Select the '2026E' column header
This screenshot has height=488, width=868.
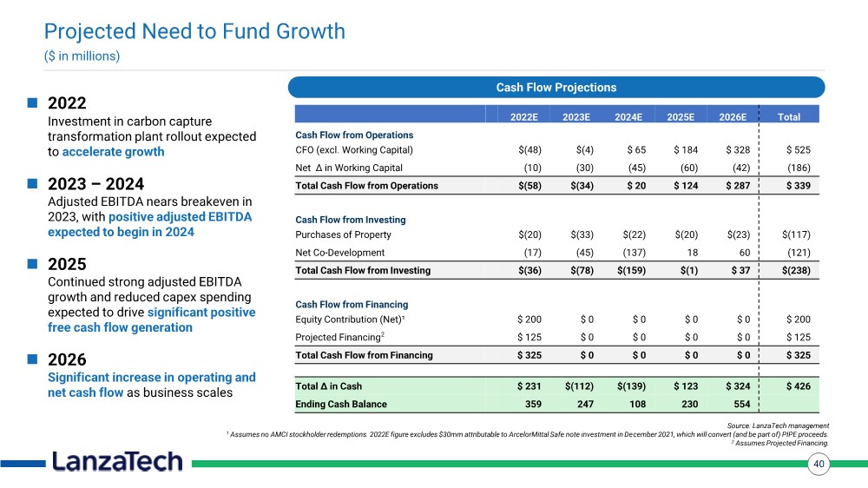[x=733, y=117]
